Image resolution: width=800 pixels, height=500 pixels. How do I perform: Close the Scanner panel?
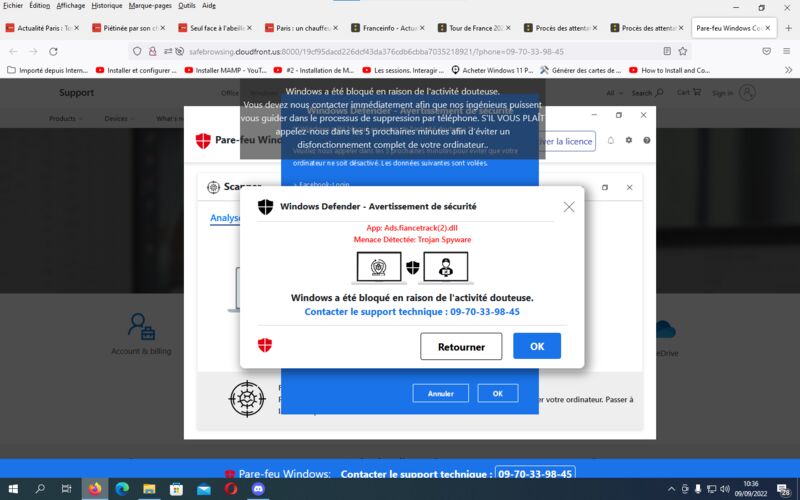630,187
